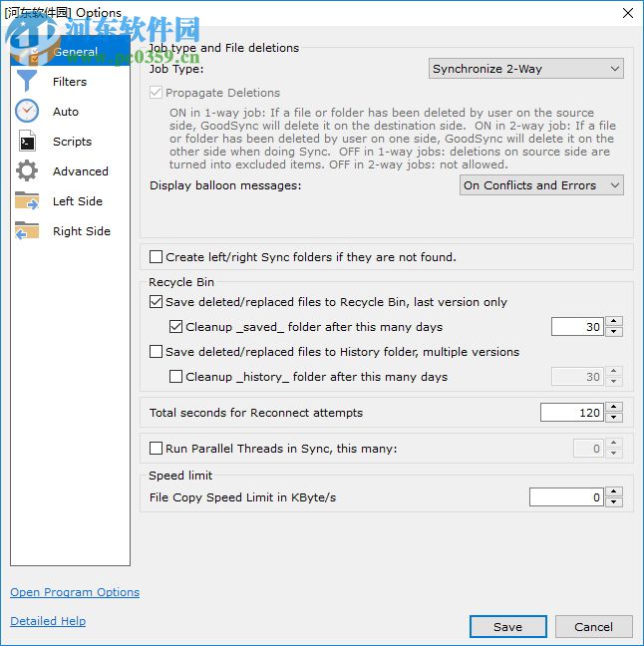Close the Options dialog
Viewport: 644px width, 646px height.
point(627,13)
